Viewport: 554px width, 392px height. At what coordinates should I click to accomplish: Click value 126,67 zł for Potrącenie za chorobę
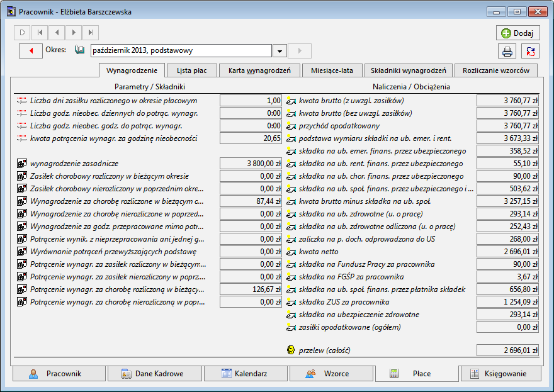click(251, 289)
